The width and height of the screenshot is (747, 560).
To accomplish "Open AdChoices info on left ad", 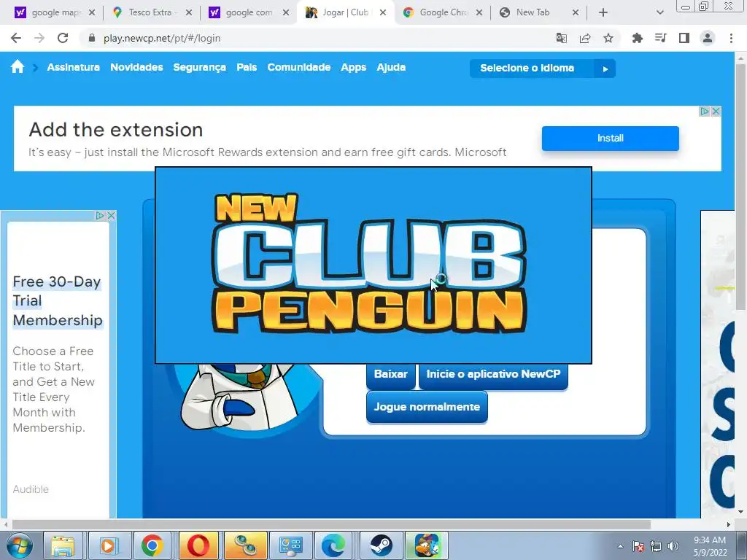I will pos(100,215).
